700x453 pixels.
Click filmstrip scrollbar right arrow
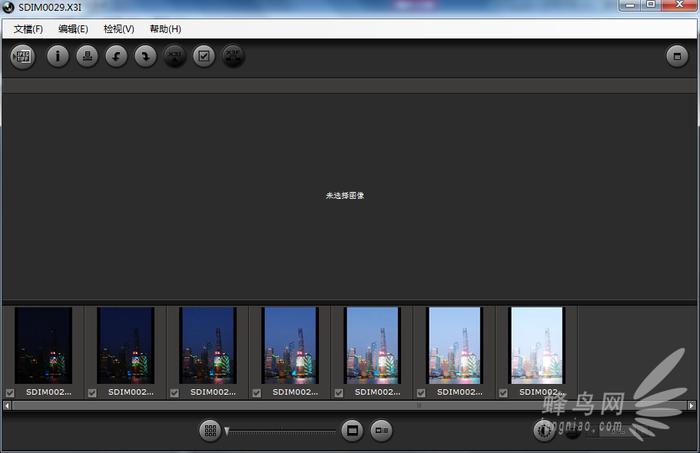[692, 405]
